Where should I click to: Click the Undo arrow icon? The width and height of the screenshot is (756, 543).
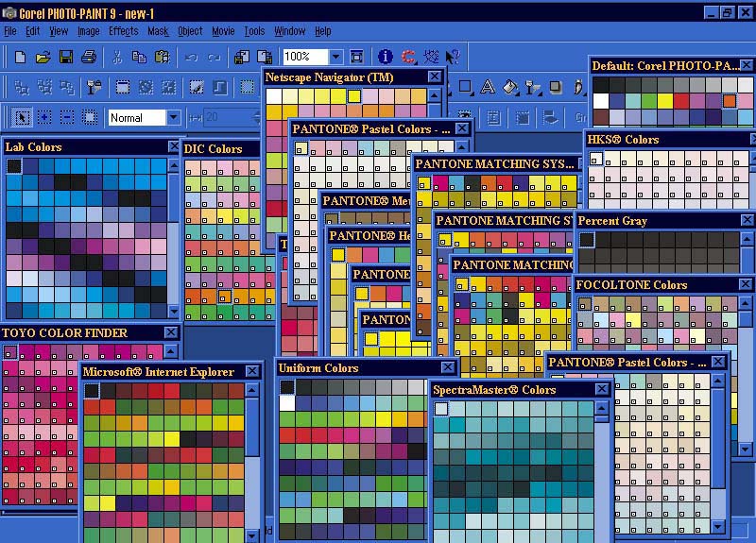[191, 57]
